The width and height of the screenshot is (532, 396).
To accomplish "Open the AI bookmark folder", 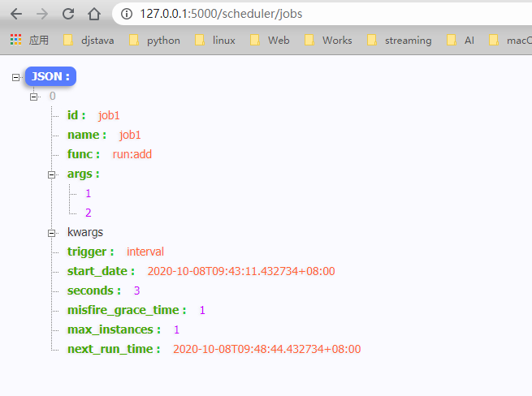I will pos(461,40).
